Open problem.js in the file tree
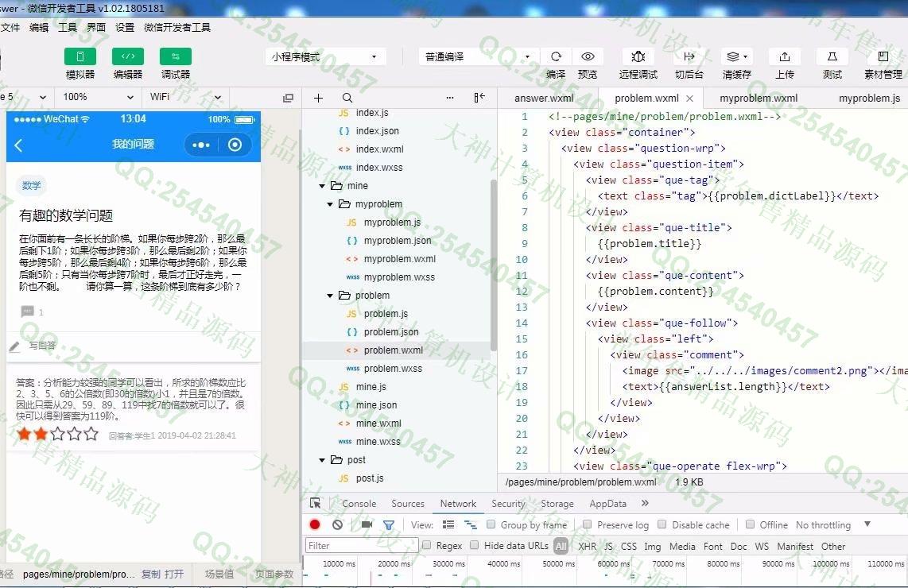This screenshot has height=588, width=908. pos(386,314)
